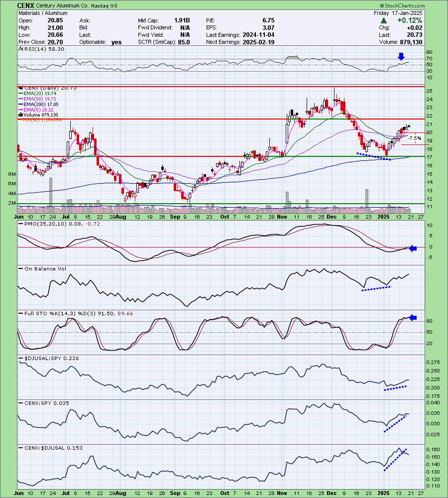Click the green up-triangle price change icon

(x=384, y=20)
